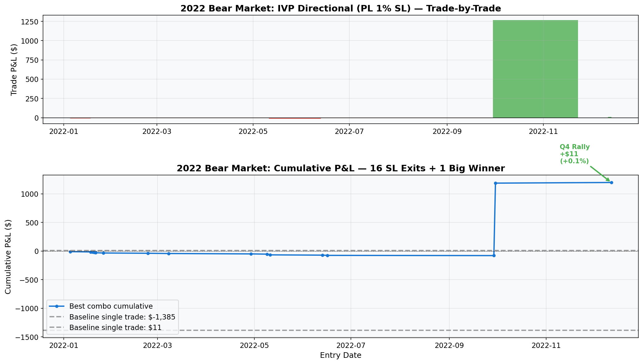Click the 'Cumulative P&L — 16 SL Exits' title
This screenshot has height=364, width=643.
[x=340, y=169]
